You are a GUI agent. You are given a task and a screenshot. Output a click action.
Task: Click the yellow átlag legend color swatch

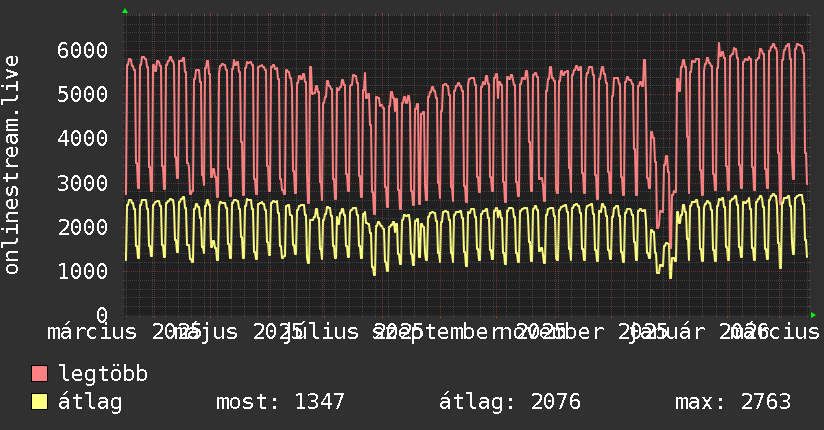tap(39, 402)
